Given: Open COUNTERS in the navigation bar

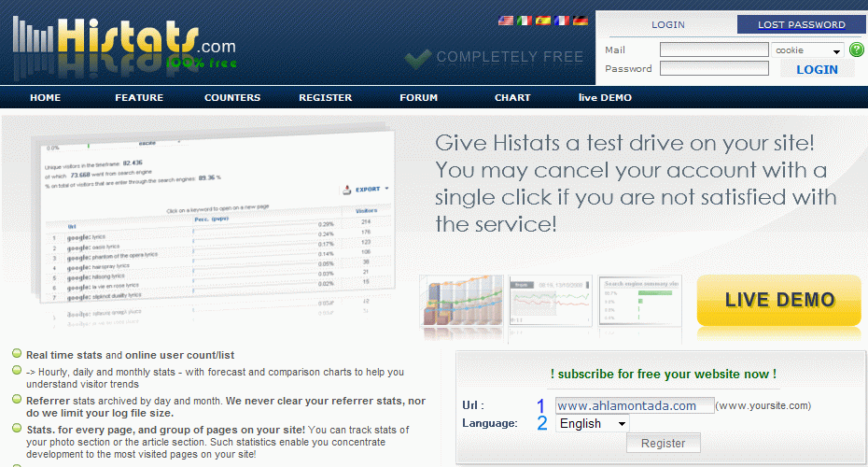Looking at the screenshot, I should tap(232, 97).
